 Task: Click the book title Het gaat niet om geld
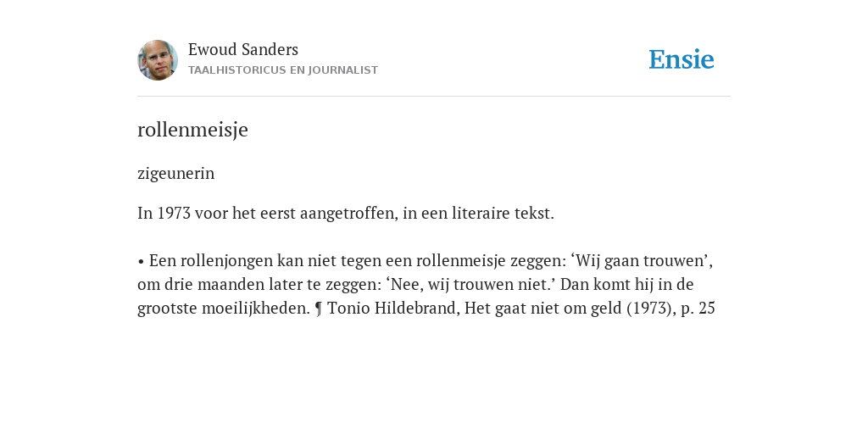click(x=543, y=308)
